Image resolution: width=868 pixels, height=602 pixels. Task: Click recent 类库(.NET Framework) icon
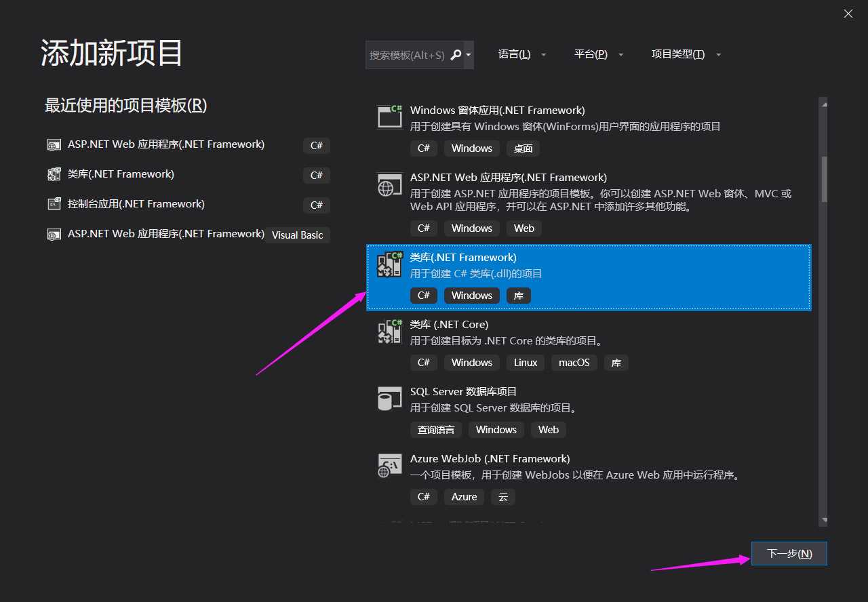[54, 174]
